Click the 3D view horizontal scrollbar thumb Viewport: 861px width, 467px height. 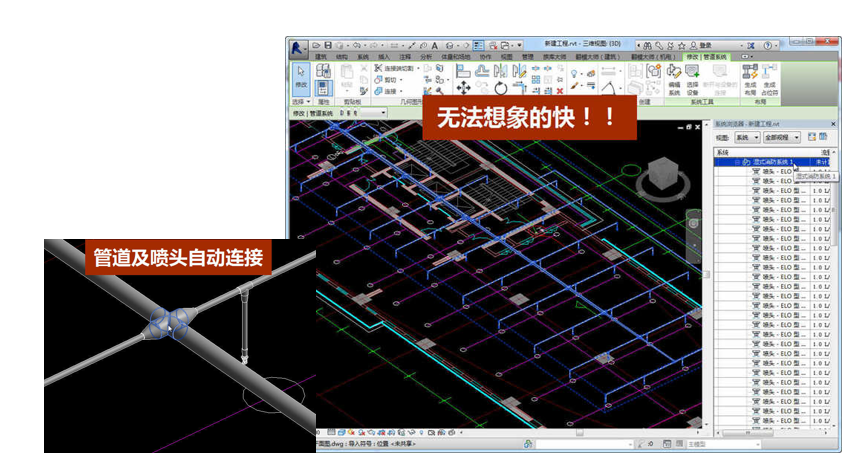coord(579,433)
